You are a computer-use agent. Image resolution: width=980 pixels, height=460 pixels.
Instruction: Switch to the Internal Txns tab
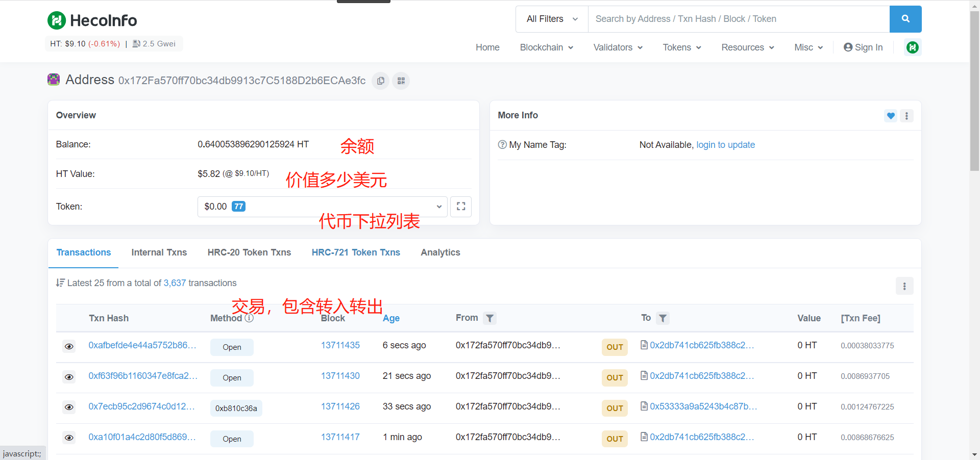pyautogui.click(x=159, y=252)
